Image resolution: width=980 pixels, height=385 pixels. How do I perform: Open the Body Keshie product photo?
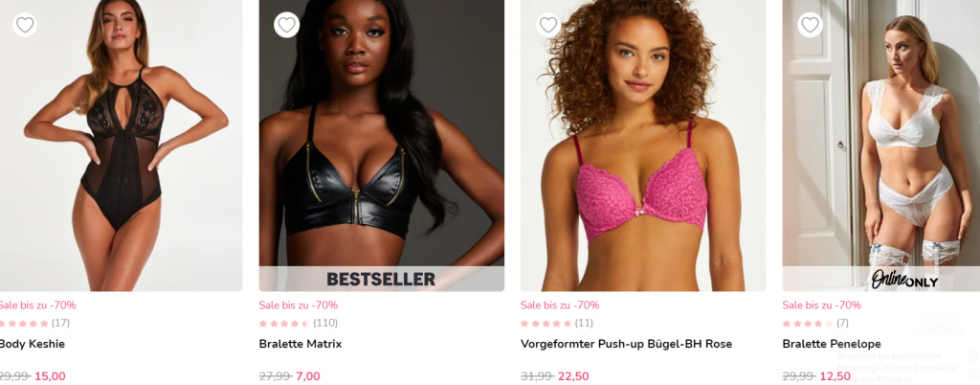coord(121,145)
